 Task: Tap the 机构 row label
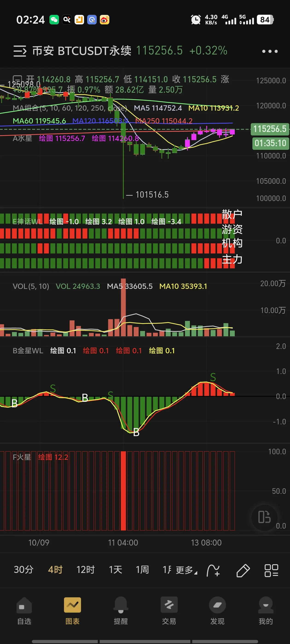(232, 243)
